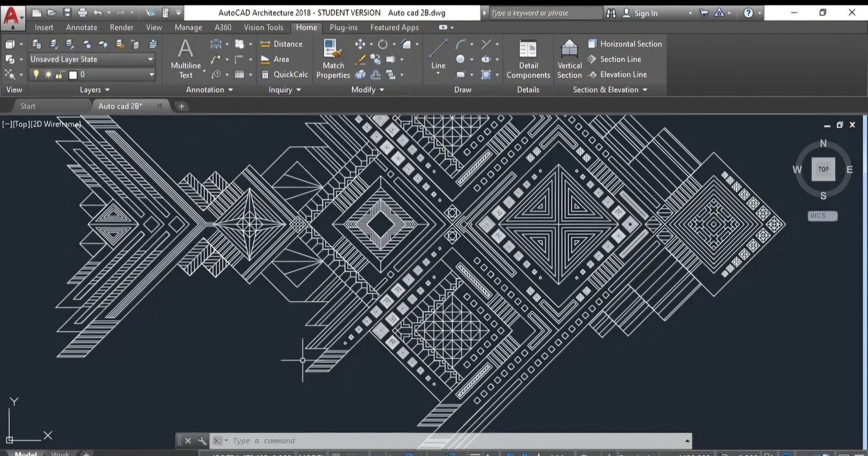Click the Plot printer icon
868x456 pixels.
pos(82,12)
